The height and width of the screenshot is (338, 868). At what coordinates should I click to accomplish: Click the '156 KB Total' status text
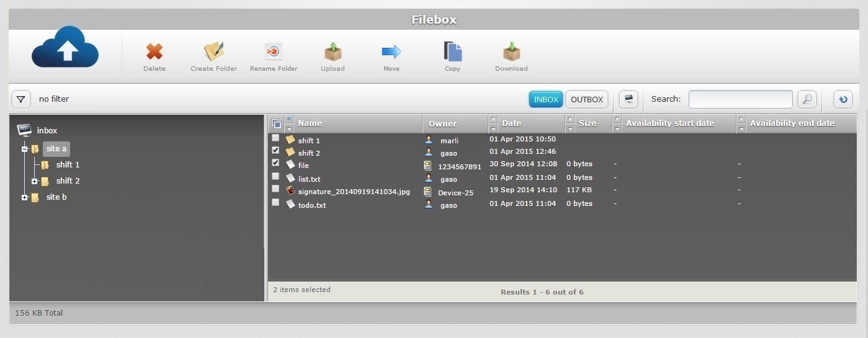(x=39, y=313)
